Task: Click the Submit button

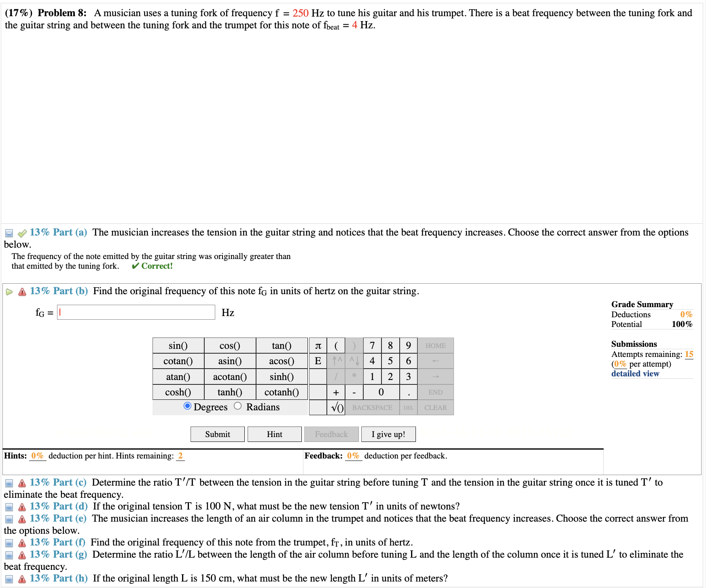Action: point(217,434)
